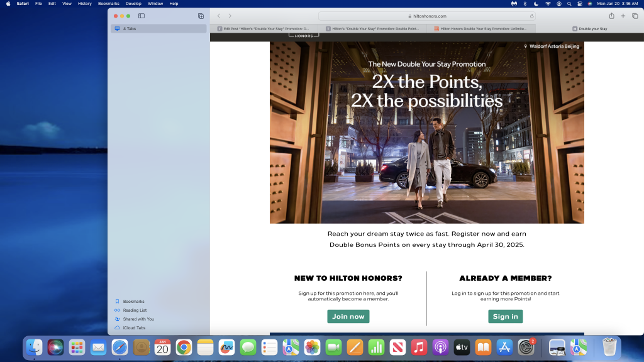Add a new tab with plus icon
Viewport: 644px width, 362px height.
click(x=623, y=16)
